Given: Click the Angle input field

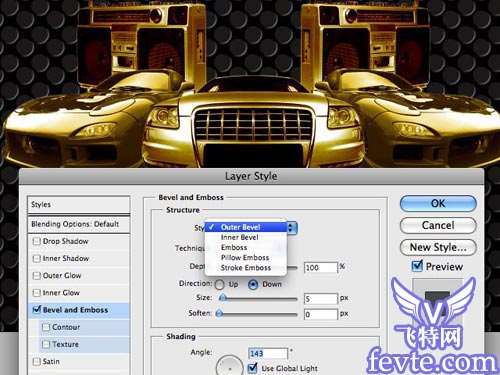Looking at the screenshot, I should click(268, 353).
